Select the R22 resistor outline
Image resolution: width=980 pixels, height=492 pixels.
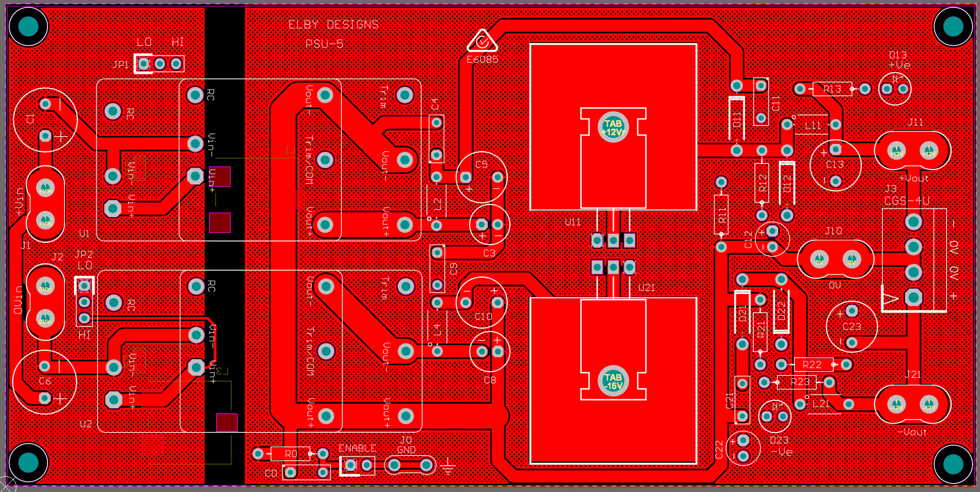(x=812, y=365)
